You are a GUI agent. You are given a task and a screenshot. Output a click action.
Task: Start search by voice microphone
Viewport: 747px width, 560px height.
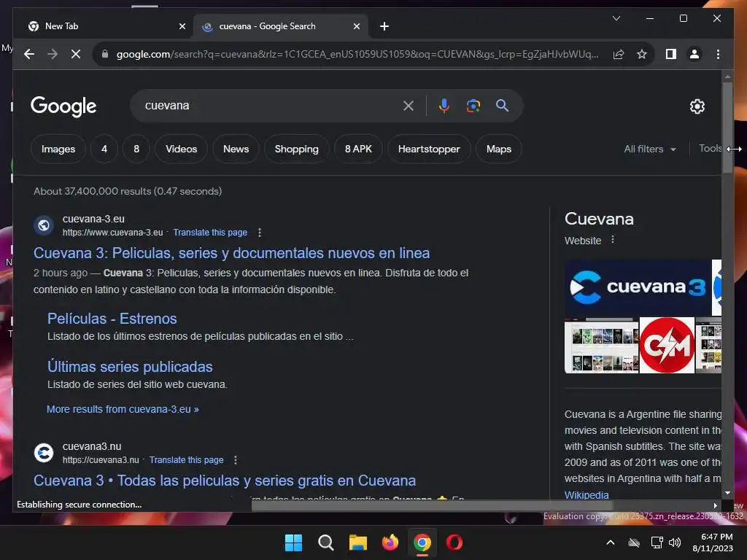tap(444, 106)
